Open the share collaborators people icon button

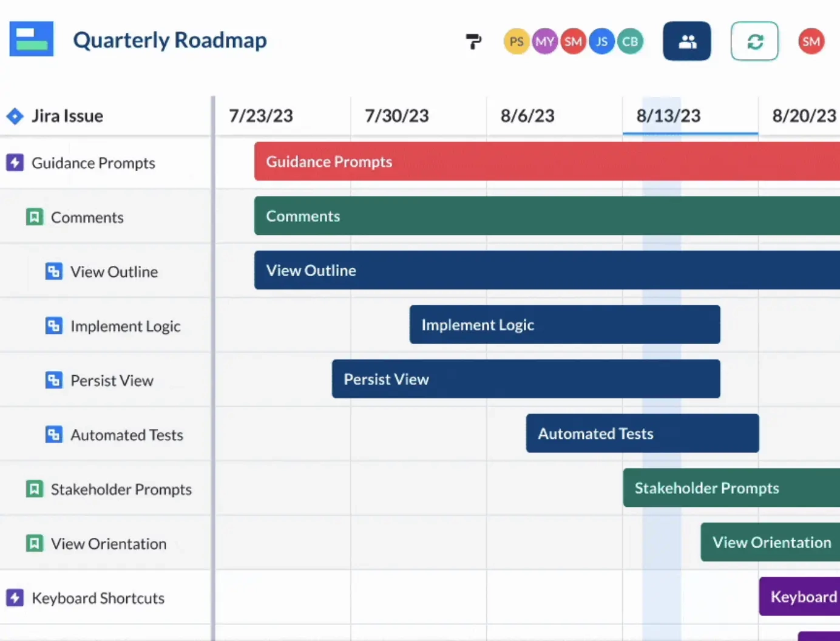point(686,41)
